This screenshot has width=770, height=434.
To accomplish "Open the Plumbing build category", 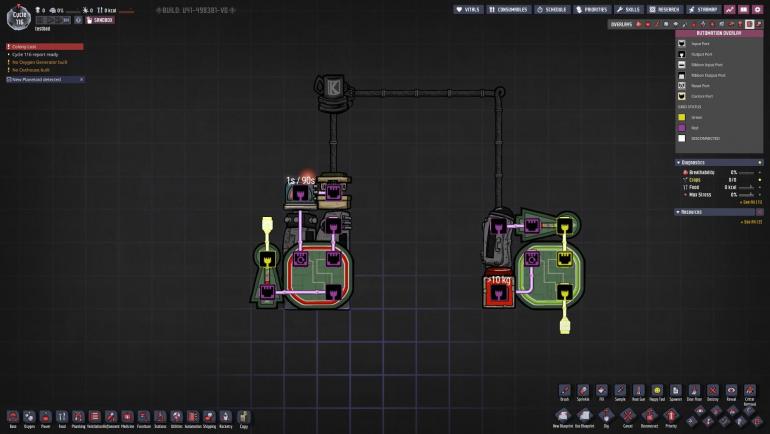I will click(x=78, y=417).
